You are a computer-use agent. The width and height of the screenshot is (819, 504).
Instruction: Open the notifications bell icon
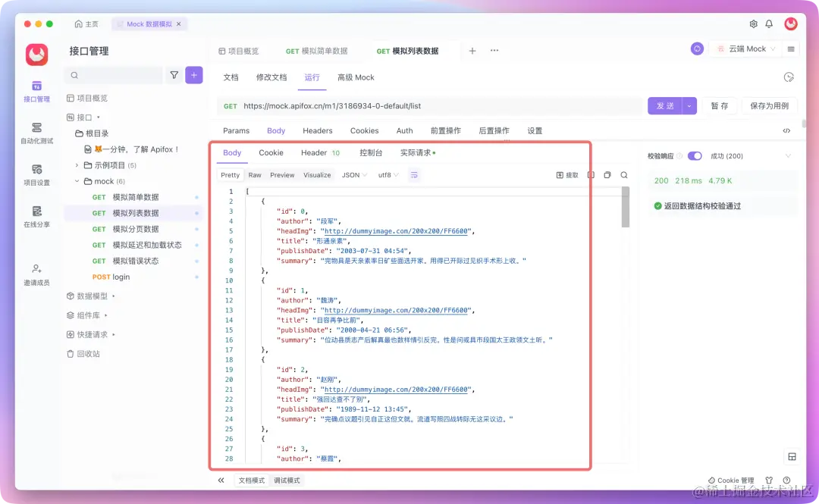coord(769,24)
